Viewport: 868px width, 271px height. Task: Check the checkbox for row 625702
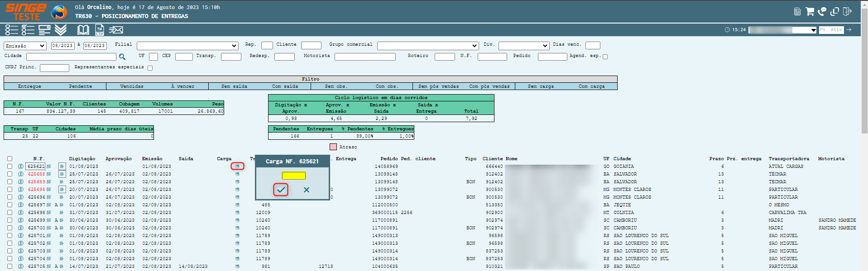(x=10, y=243)
